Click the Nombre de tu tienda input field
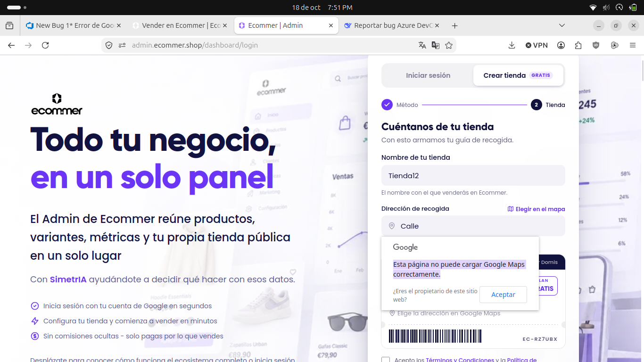 [x=473, y=175]
